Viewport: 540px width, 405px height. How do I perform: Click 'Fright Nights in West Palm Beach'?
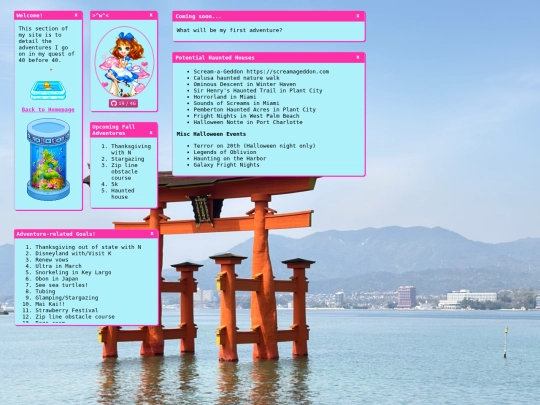246,116
